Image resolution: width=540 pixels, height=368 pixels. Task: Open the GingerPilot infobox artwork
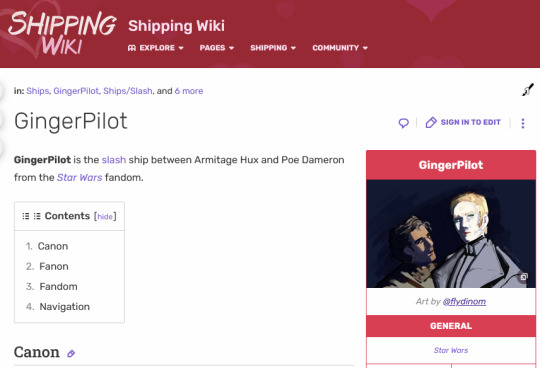pos(451,234)
